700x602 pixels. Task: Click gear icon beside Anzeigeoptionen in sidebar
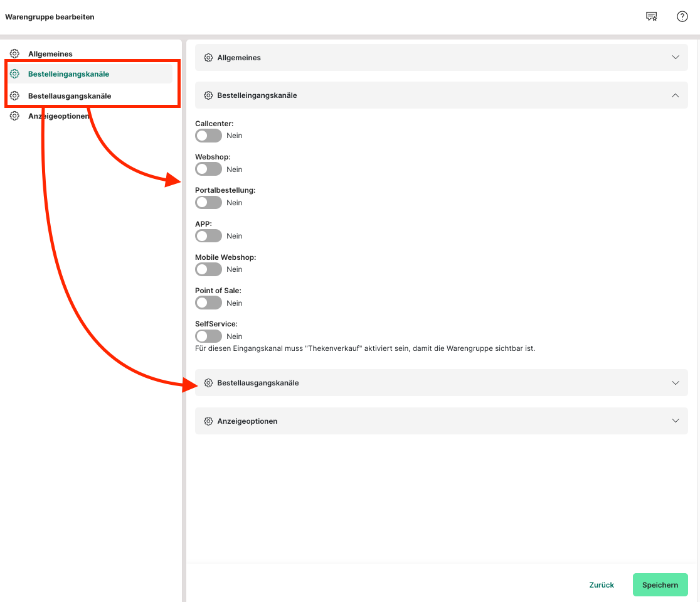(14, 116)
